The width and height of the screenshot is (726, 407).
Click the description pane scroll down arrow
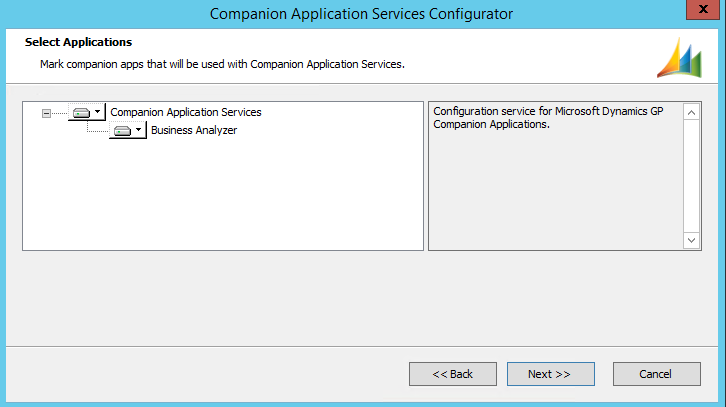692,240
